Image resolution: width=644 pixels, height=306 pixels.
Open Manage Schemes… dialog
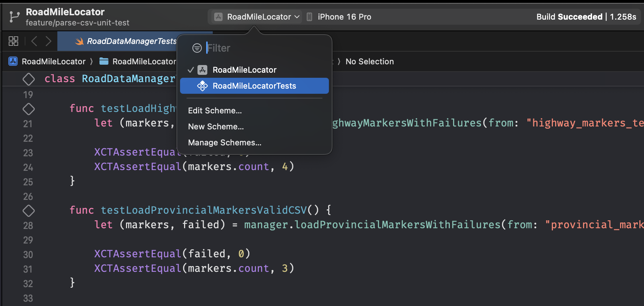pos(225,142)
